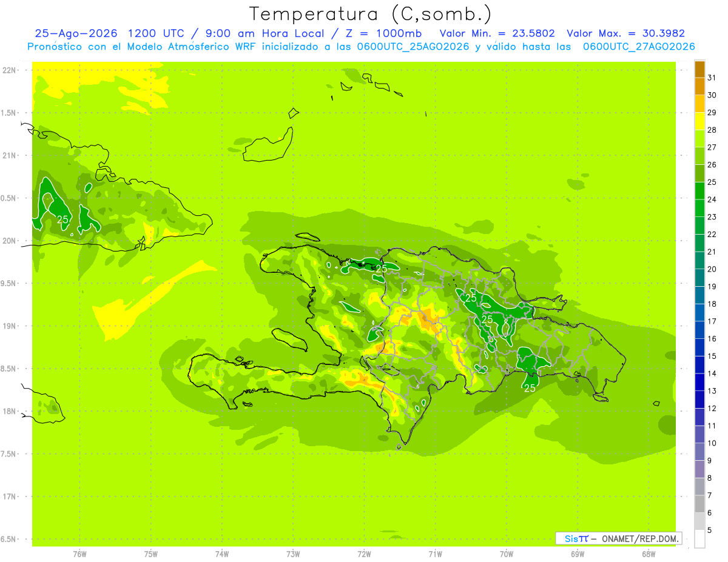The width and height of the screenshot is (728, 562).
Task: Click the '28' value on color legend
Action: click(712, 130)
